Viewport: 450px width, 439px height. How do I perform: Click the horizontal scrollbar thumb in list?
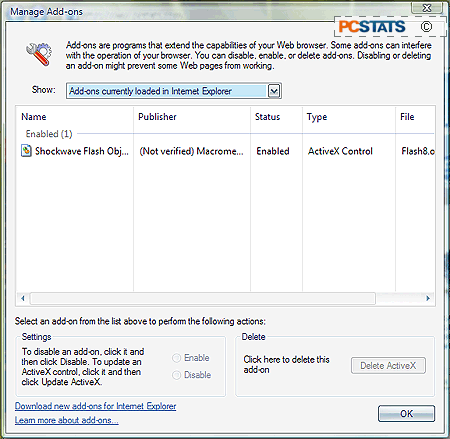coord(203,298)
